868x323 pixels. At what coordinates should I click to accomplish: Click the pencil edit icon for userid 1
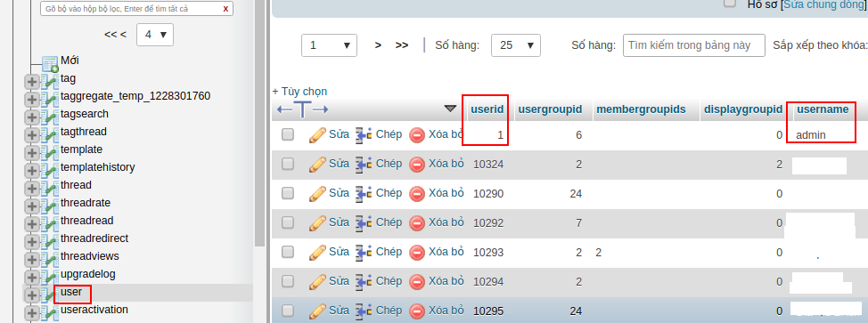tap(317, 134)
